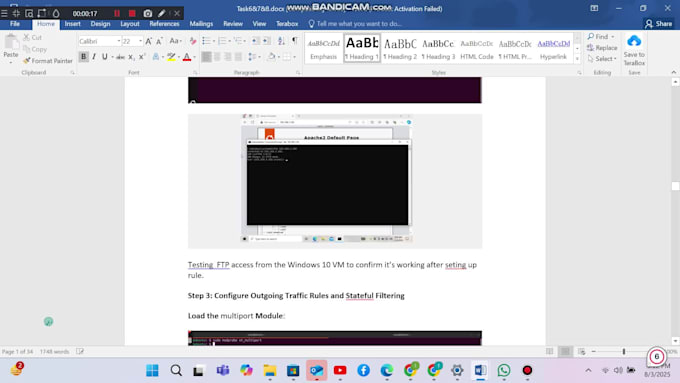680x383 pixels.
Task: Stop the Bandicam recording
Action: click(x=132, y=13)
